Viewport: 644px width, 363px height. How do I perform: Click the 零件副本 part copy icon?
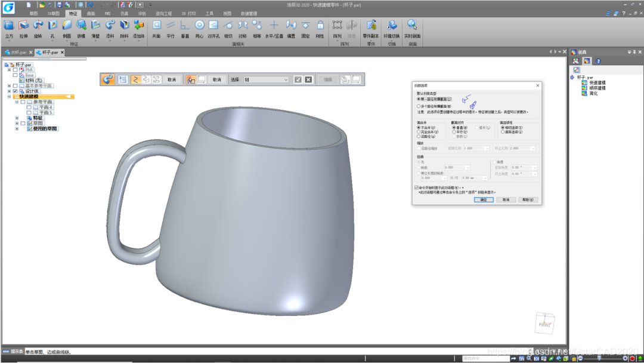[x=371, y=26]
